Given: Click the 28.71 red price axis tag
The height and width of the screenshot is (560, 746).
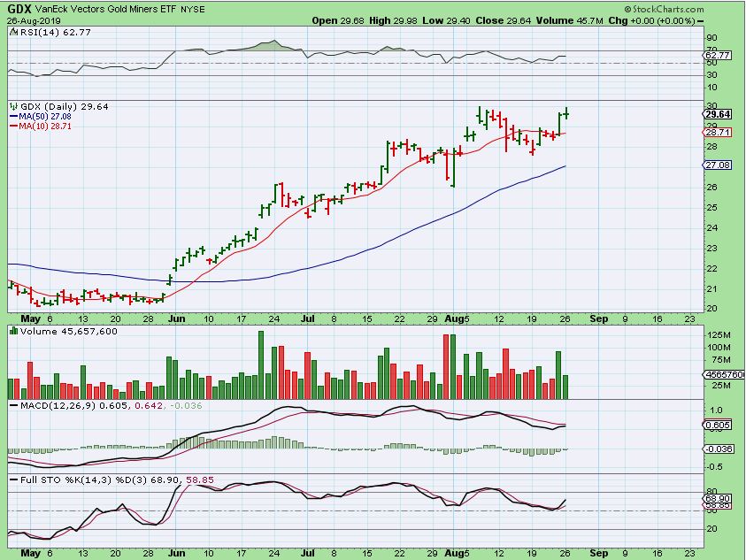Looking at the screenshot, I should [717, 133].
